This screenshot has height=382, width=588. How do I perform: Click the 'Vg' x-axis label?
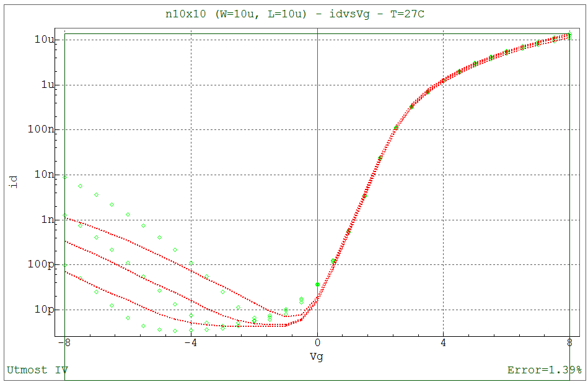317,356
